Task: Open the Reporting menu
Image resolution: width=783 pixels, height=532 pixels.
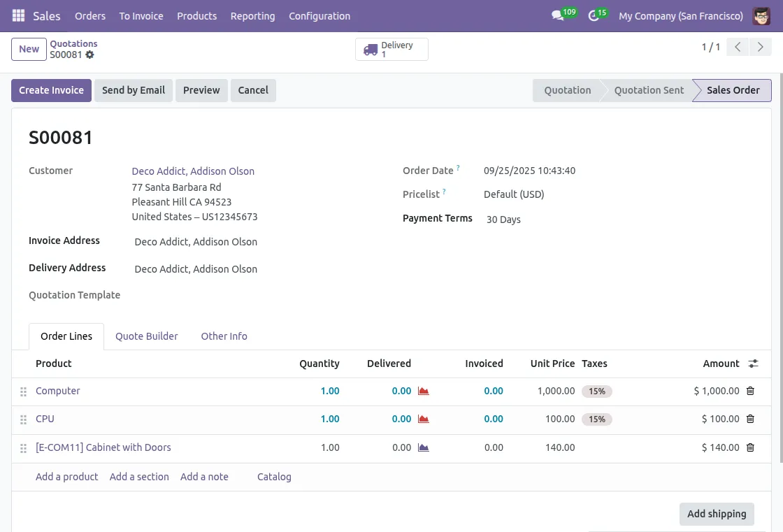Action: pos(252,15)
